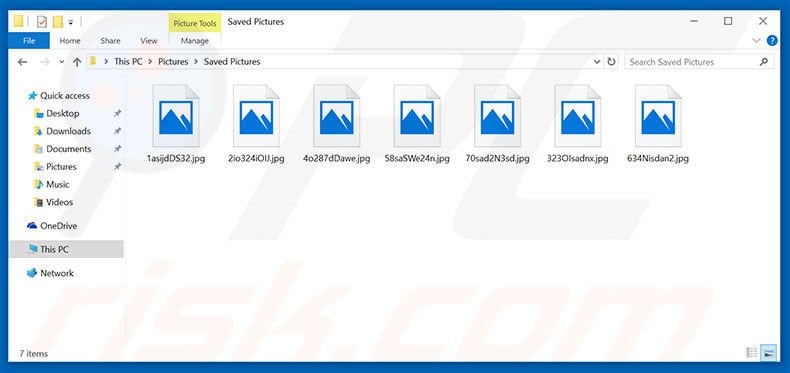Click the 4o287dDawe.jpg file name
This screenshot has height=373, width=790.
click(x=337, y=158)
